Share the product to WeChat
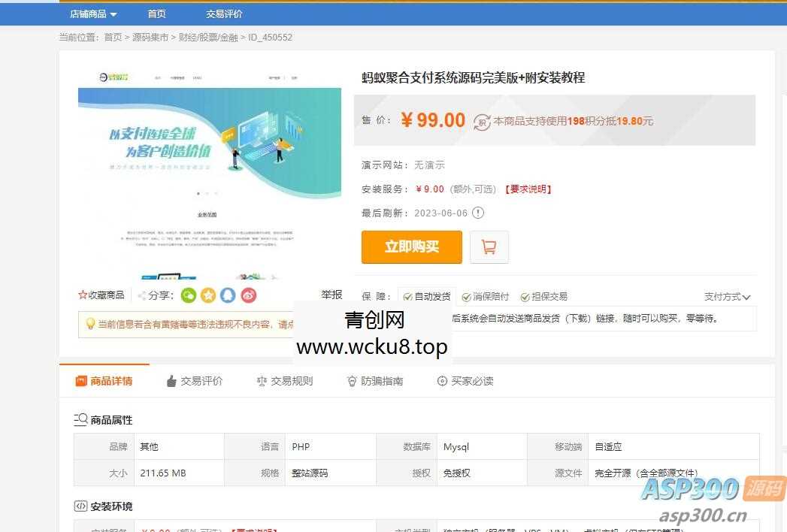 tap(189, 295)
